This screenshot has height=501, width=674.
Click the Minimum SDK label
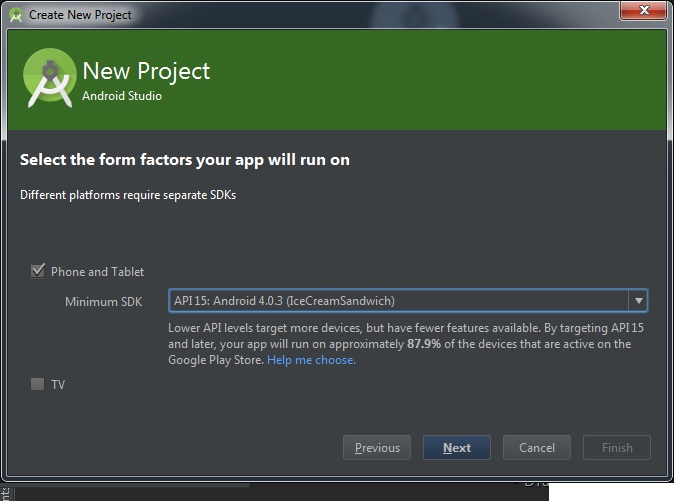pos(104,302)
